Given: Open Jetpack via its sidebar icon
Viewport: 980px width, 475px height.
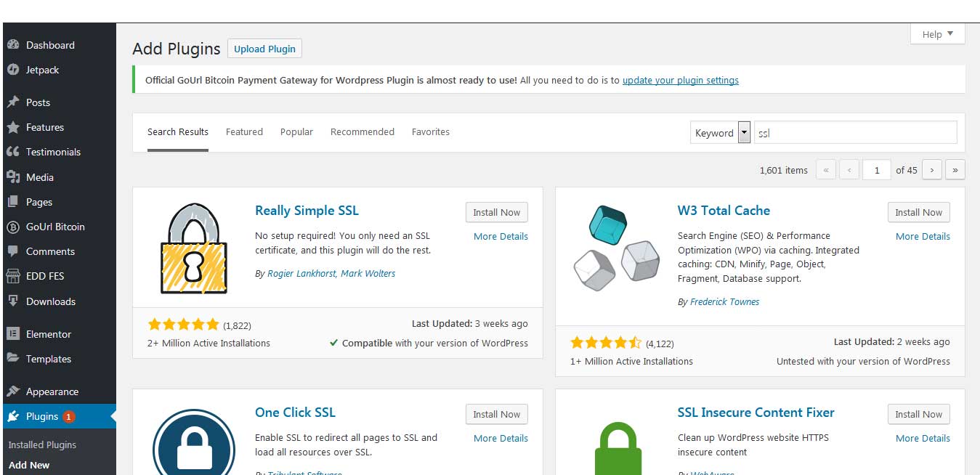Looking at the screenshot, I should [13, 70].
